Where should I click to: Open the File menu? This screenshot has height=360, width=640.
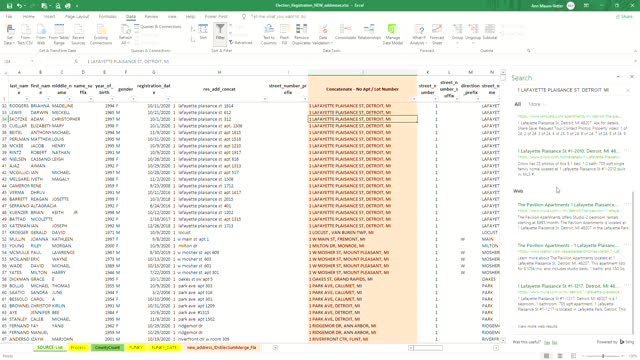[x=9, y=17]
